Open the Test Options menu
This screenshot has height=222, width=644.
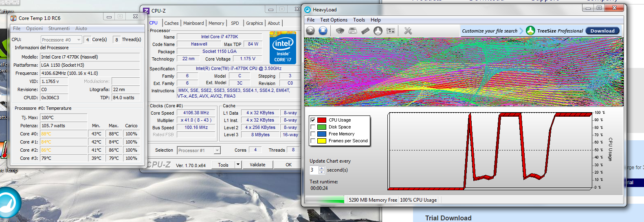point(334,20)
